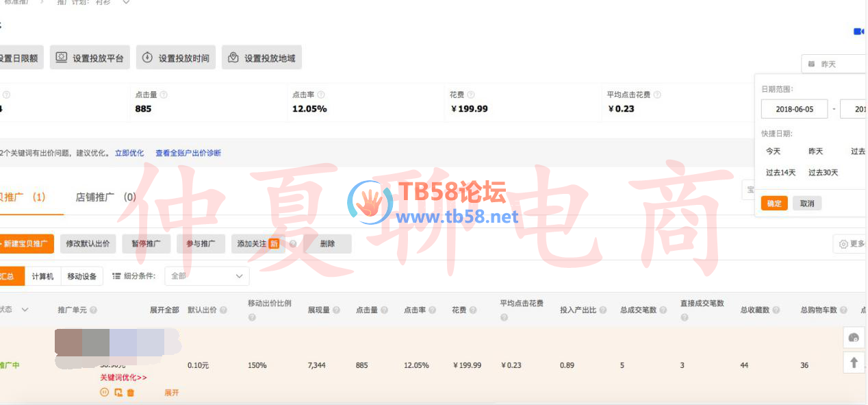Open the 查看全账户出价诊断 link
Screen dimensions: 868x405
(x=188, y=153)
